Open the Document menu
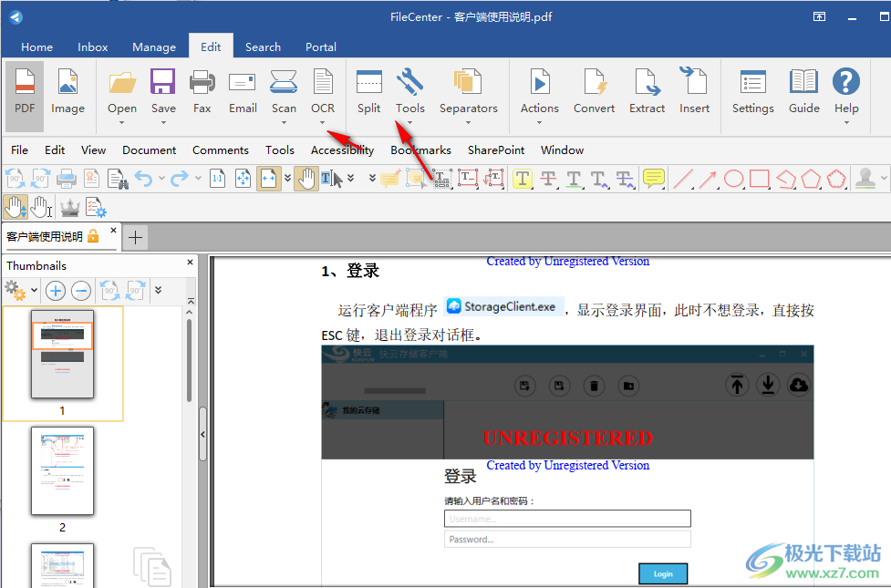This screenshot has height=588, width=891. click(150, 150)
